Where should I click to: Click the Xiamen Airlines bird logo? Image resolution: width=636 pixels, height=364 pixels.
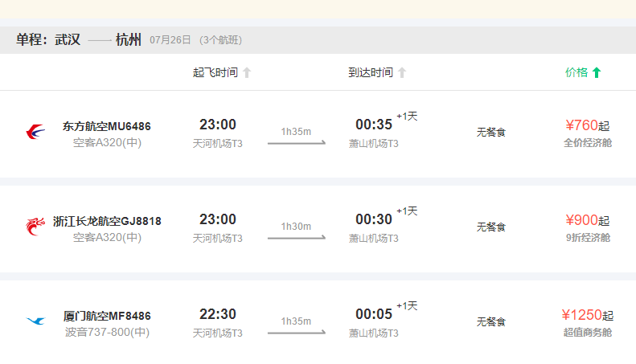[x=35, y=321]
